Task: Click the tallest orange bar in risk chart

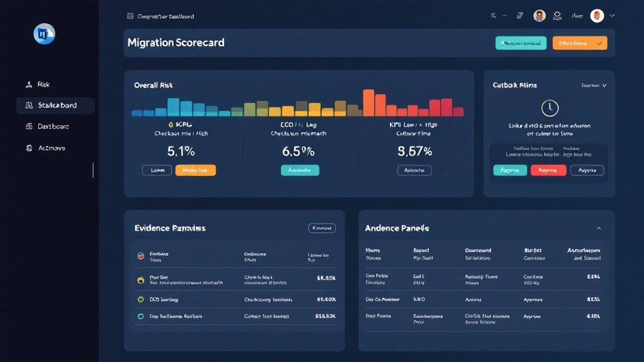Action: point(369,103)
